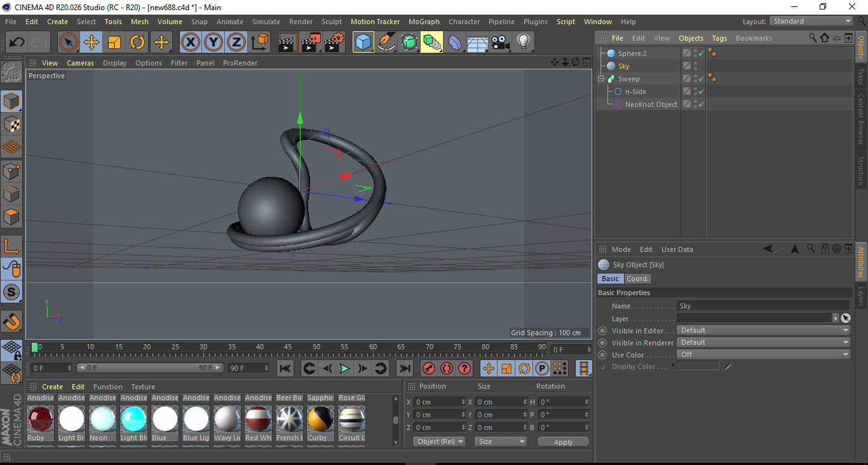Enable the Snap magnet icon
Viewport: 868px width, 465px height.
click(11, 321)
